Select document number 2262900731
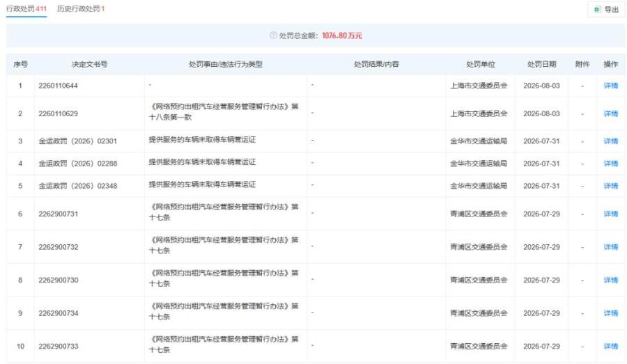The image size is (627, 364). pyautogui.click(x=59, y=214)
